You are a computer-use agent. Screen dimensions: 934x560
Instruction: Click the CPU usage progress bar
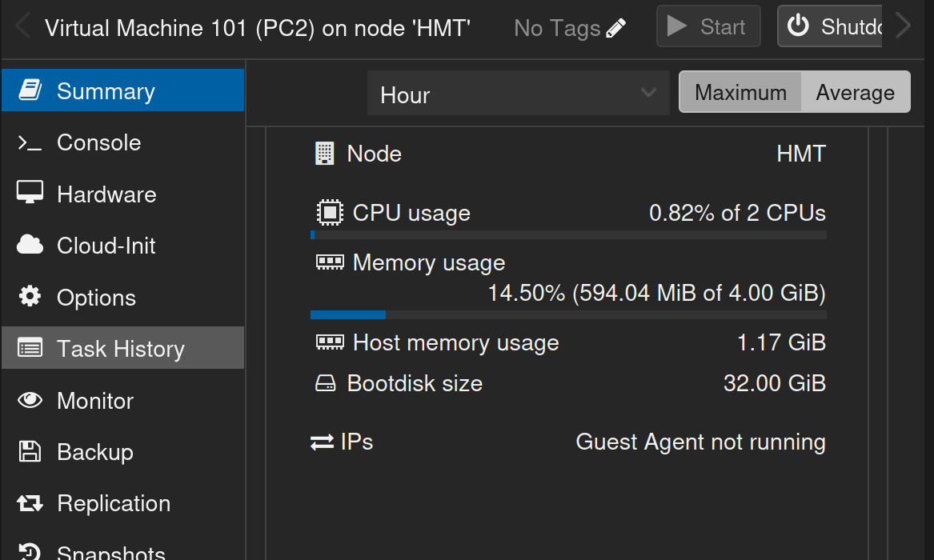[568, 235]
